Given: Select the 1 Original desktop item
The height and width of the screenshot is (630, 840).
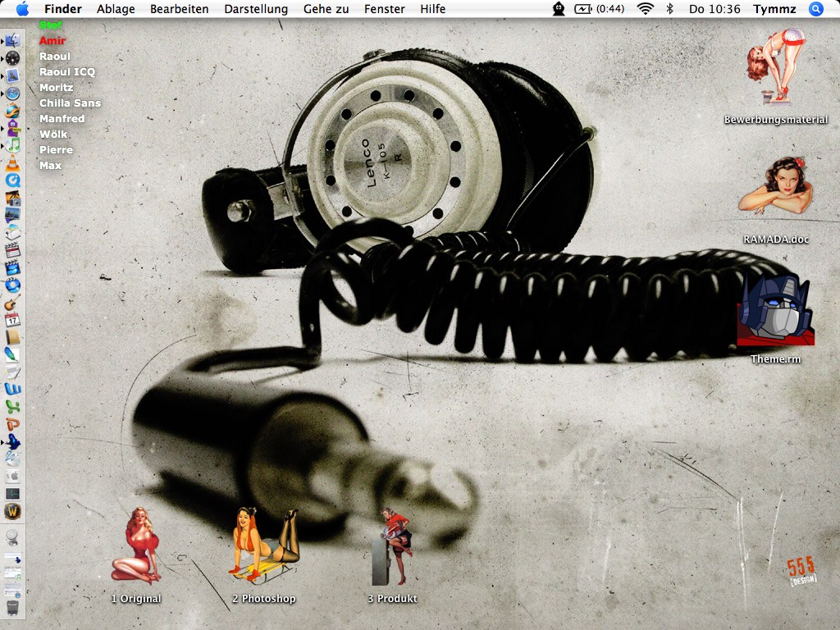Looking at the screenshot, I should [x=136, y=555].
